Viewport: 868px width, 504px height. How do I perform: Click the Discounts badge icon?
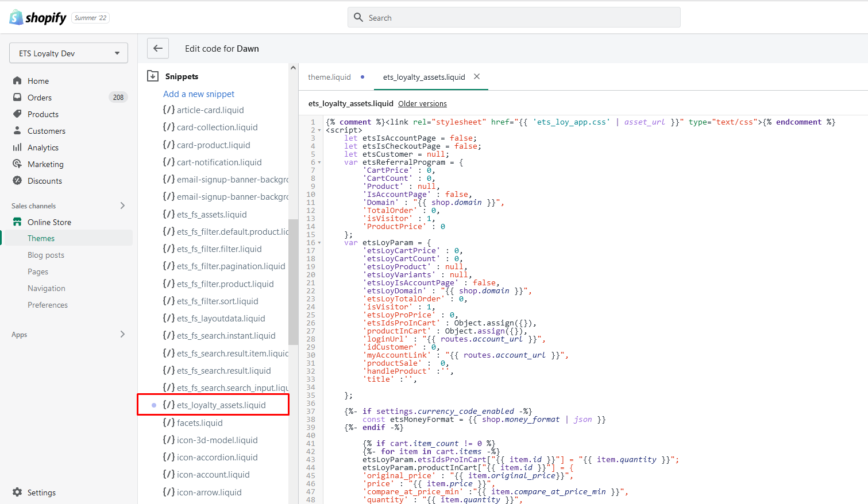pos(17,181)
